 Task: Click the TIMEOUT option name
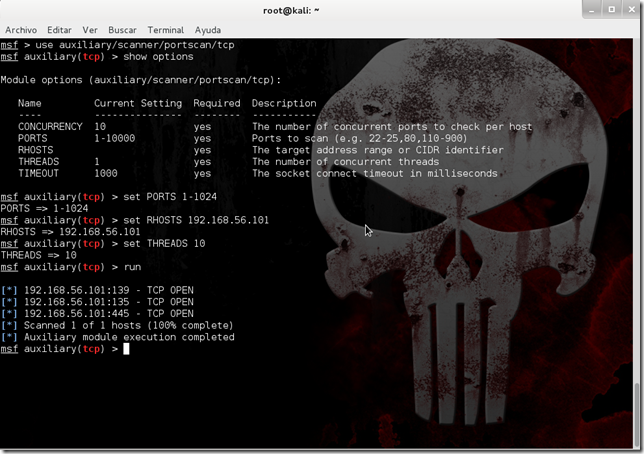pyautogui.click(x=38, y=173)
